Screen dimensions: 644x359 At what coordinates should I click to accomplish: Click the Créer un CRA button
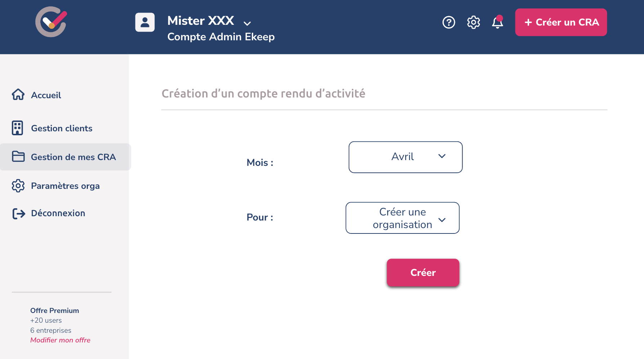pyautogui.click(x=561, y=22)
